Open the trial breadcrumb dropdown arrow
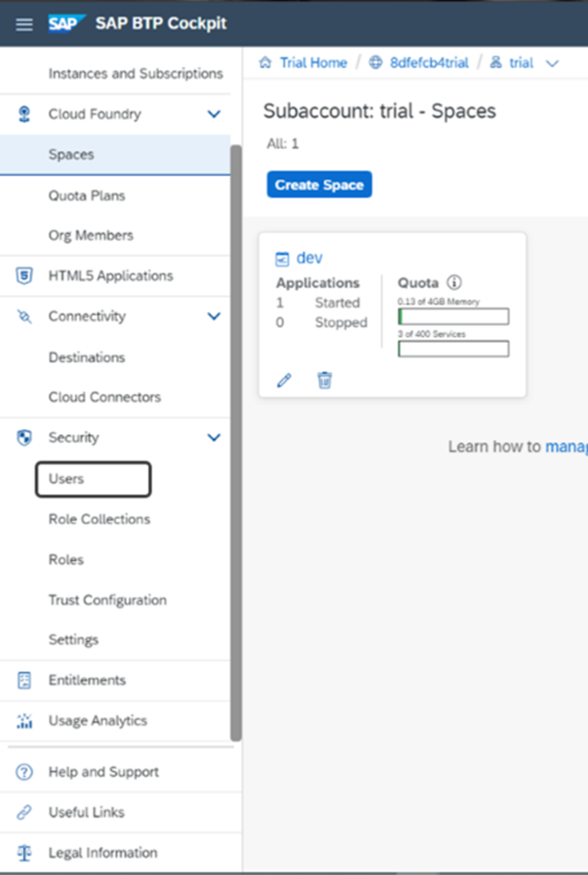The image size is (588, 875). [x=552, y=63]
